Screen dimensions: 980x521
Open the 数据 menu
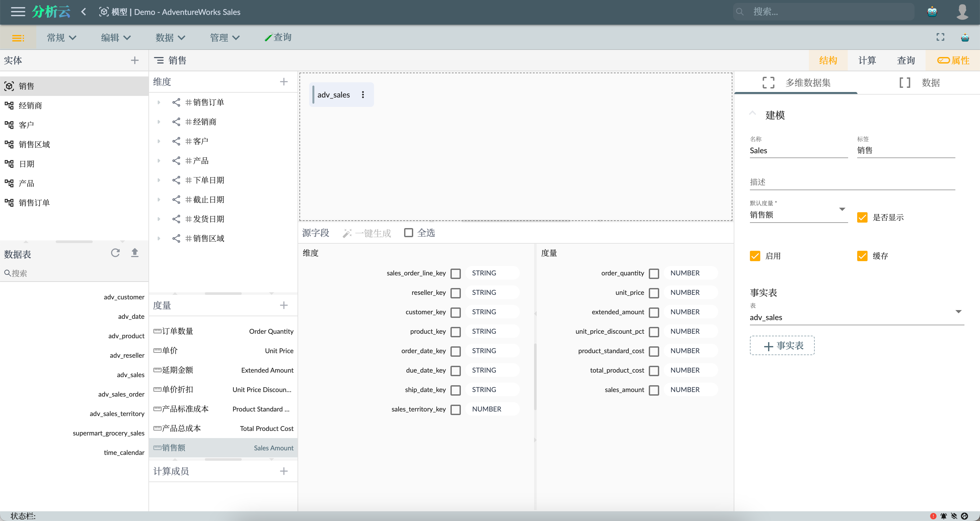click(x=170, y=37)
